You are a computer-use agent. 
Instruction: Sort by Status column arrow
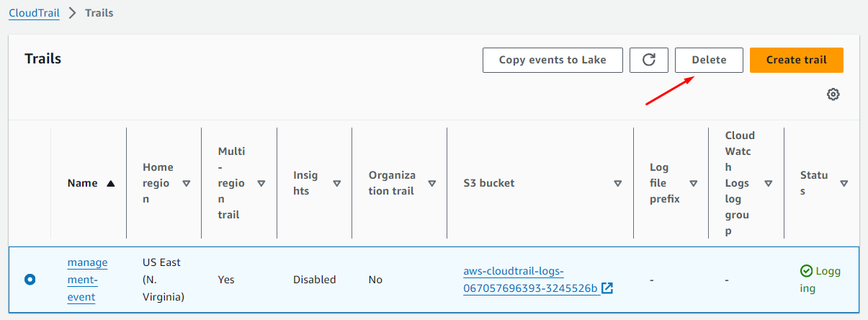[844, 183]
